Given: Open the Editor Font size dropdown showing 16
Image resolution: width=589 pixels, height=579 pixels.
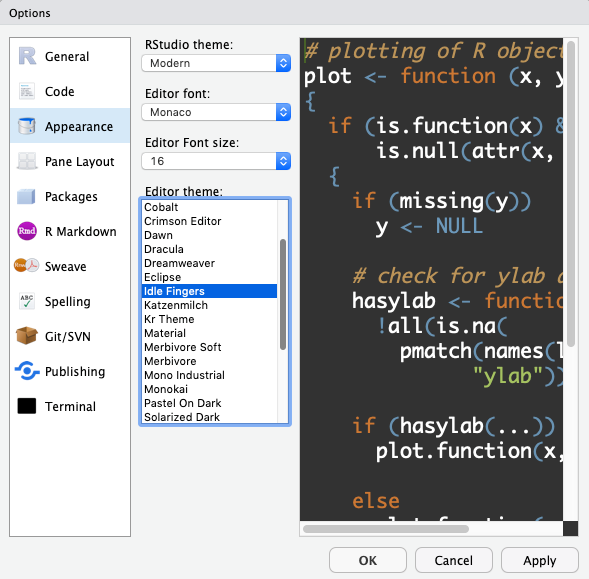Looking at the screenshot, I should pyautogui.click(x=216, y=161).
